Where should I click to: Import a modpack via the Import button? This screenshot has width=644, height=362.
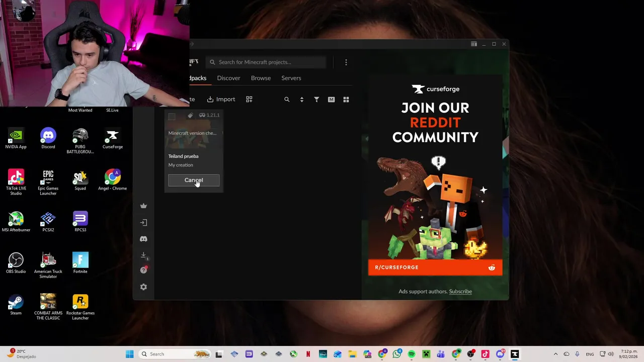221,100
